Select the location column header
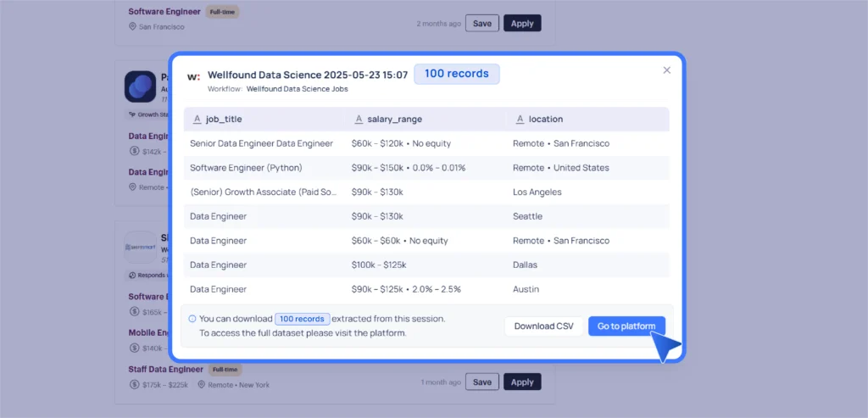The width and height of the screenshot is (868, 418). coord(588,119)
